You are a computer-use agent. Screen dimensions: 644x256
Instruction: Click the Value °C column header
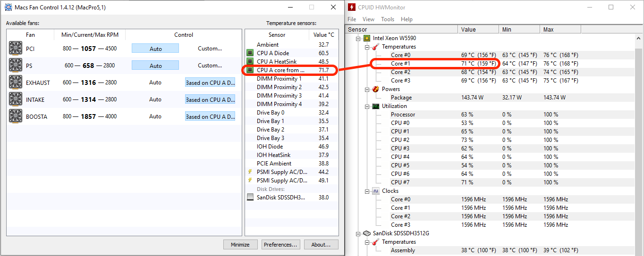pyautogui.click(x=323, y=35)
